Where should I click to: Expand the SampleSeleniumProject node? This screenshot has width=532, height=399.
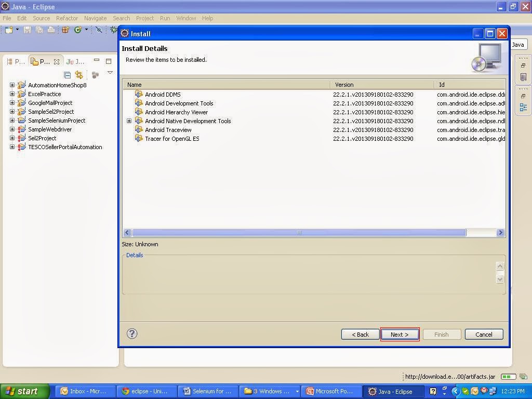coord(12,120)
